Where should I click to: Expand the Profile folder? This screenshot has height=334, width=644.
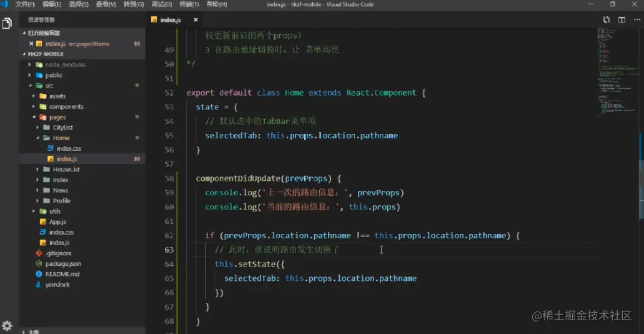pos(82,201)
